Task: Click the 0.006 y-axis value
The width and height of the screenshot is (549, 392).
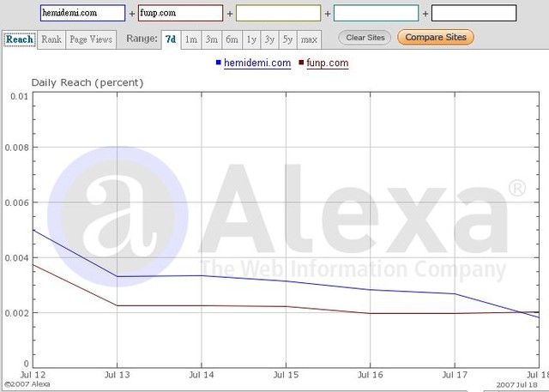Action: [16, 202]
